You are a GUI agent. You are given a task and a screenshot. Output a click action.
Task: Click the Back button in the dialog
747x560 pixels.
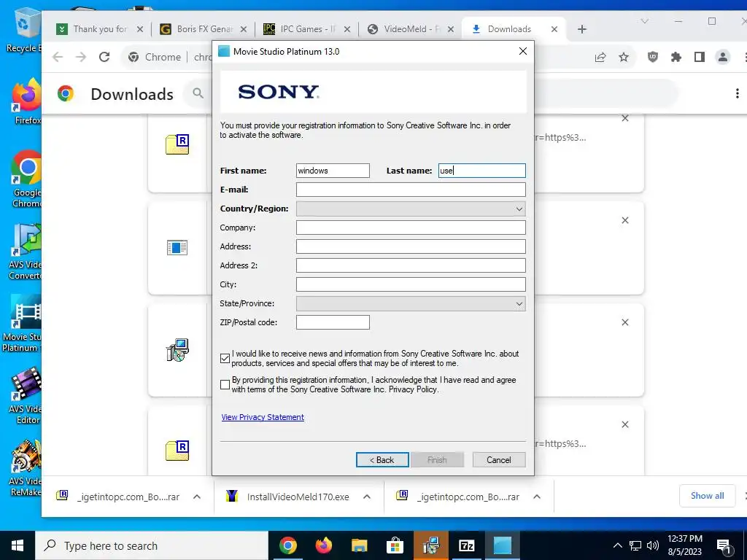[x=382, y=460]
